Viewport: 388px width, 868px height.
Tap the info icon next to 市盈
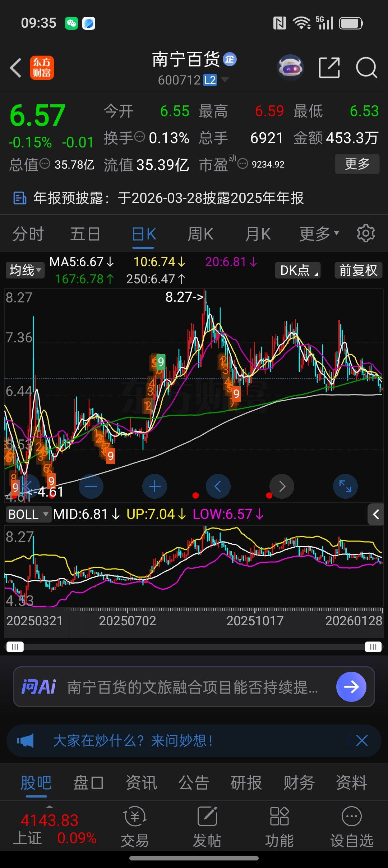pos(243,164)
